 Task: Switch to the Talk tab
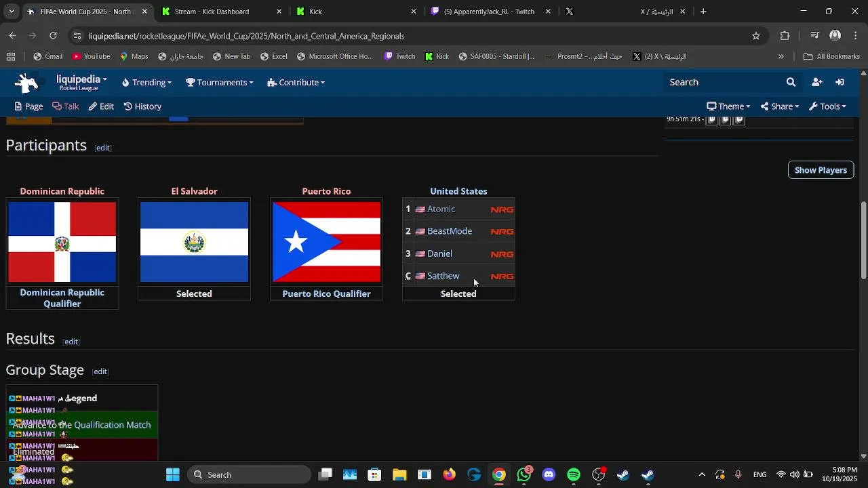click(66, 106)
